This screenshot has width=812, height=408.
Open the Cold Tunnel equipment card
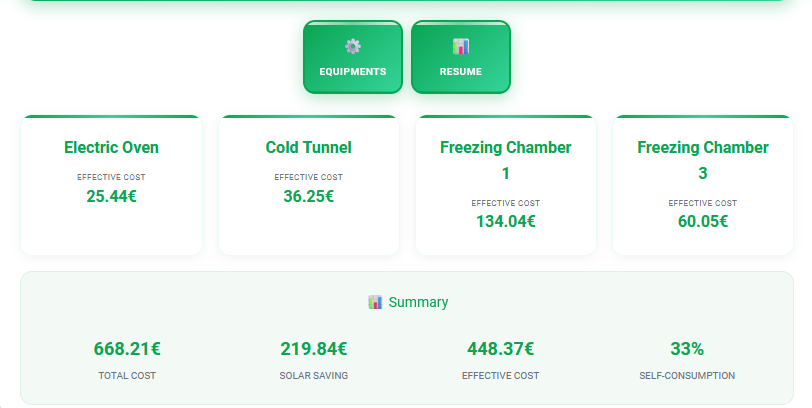pyautogui.click(x=309, y=185)
